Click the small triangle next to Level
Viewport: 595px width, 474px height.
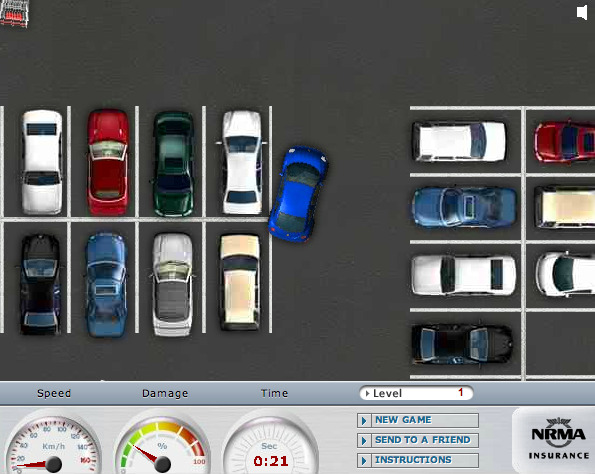point(367,393)
